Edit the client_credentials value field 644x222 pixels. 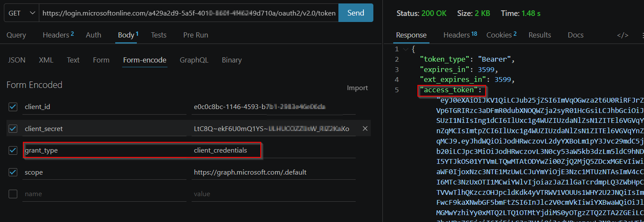pyautogui.click(x=274, y=150)
